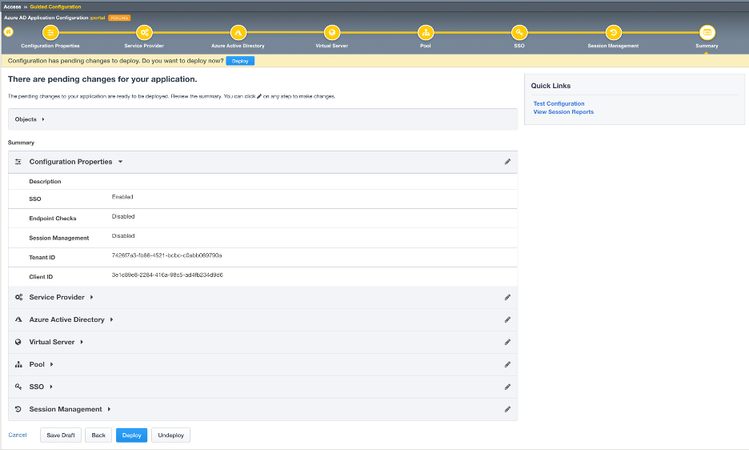The width and height of the screenshot is (749, 450).
Task: Edit Session Management with pencil icon
Action: click(x=507, y=409)
